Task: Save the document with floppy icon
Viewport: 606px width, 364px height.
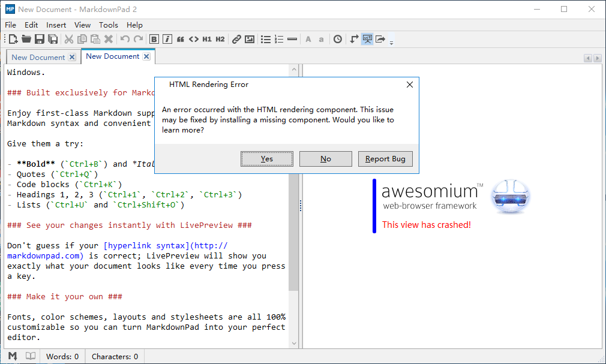Action: click(40, 39)
